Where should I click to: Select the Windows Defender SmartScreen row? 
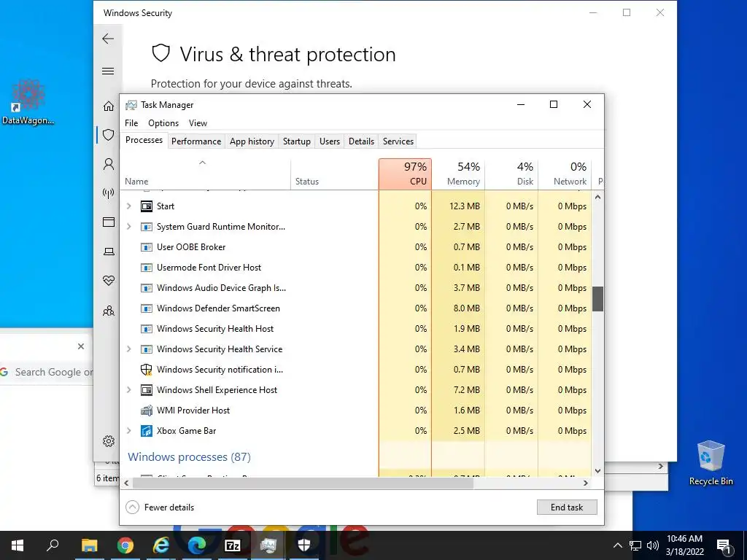point(355,308)
